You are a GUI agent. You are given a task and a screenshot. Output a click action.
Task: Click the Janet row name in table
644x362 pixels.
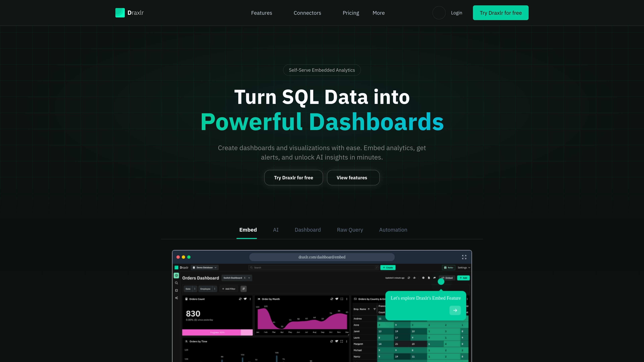coord(357,331)
